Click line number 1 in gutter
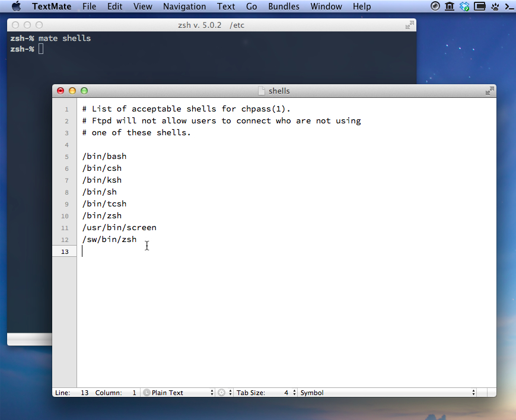The height and width of the screenshot is (420, 516). (66, 109)
